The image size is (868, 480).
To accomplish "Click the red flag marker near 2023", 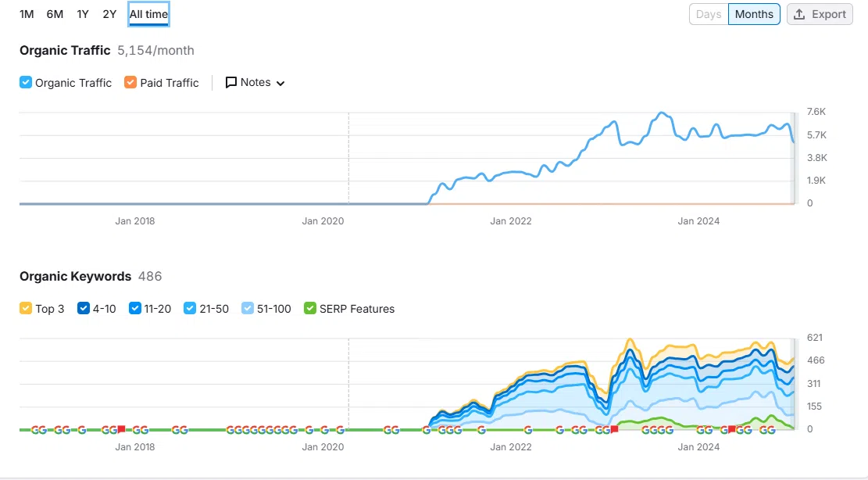I will click(x=614, y=429).
